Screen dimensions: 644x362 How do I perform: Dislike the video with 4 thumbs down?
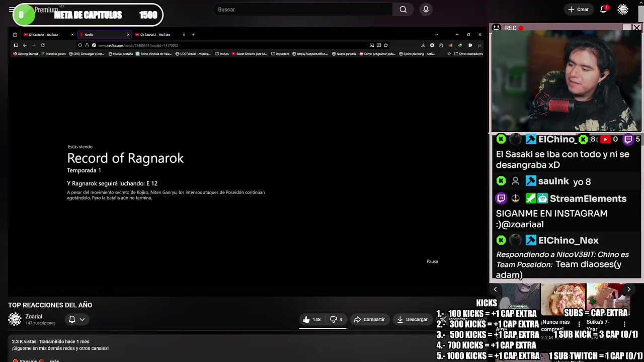[336, 319]
